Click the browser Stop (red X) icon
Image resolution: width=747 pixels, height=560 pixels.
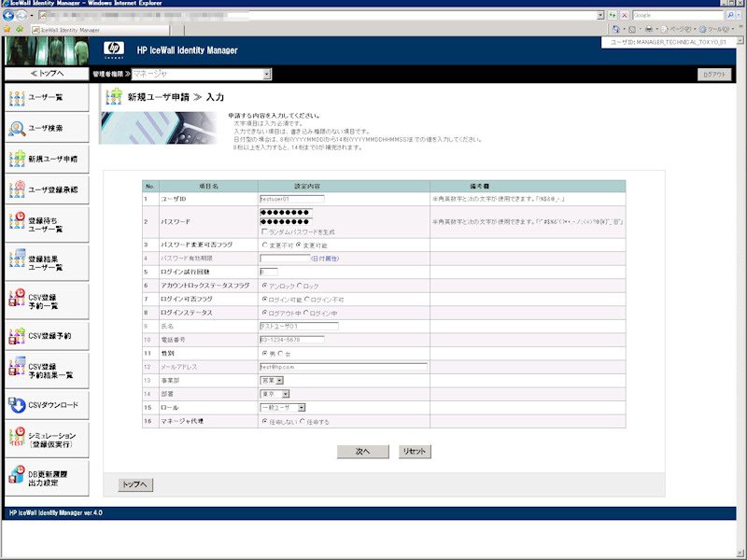pos(625,15)
